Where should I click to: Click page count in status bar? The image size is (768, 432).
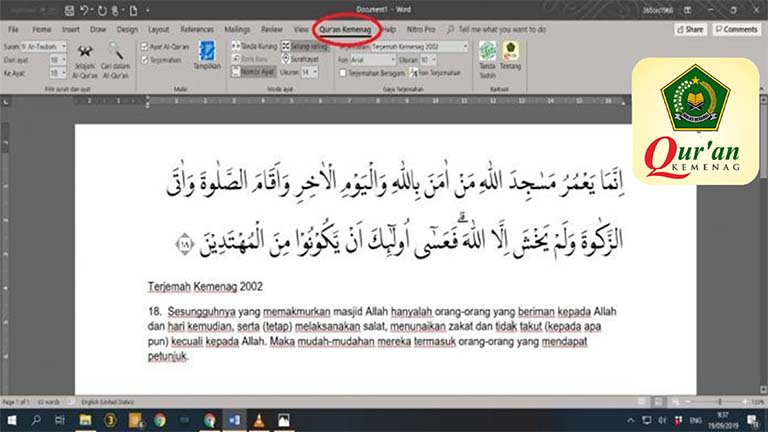[x=16, y=402]
